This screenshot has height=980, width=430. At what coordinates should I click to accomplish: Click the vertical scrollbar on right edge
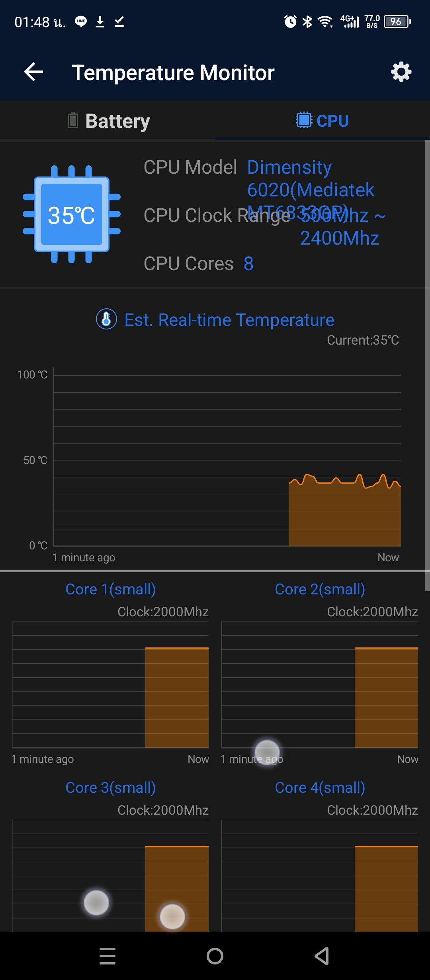tap(427, 365)
